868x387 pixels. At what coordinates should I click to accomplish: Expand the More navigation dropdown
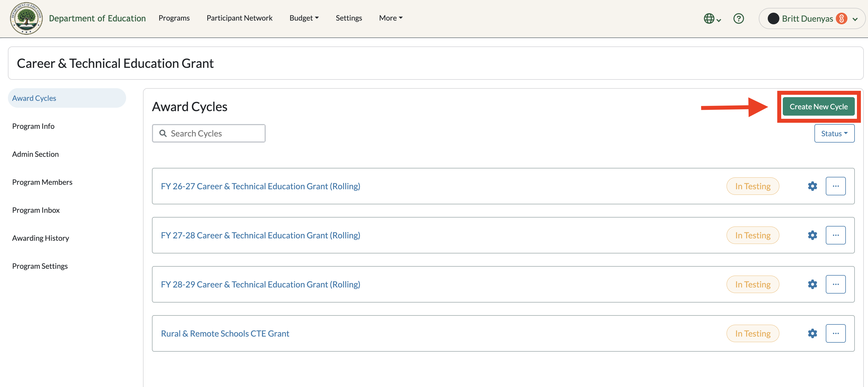click(x=391, y=18)
